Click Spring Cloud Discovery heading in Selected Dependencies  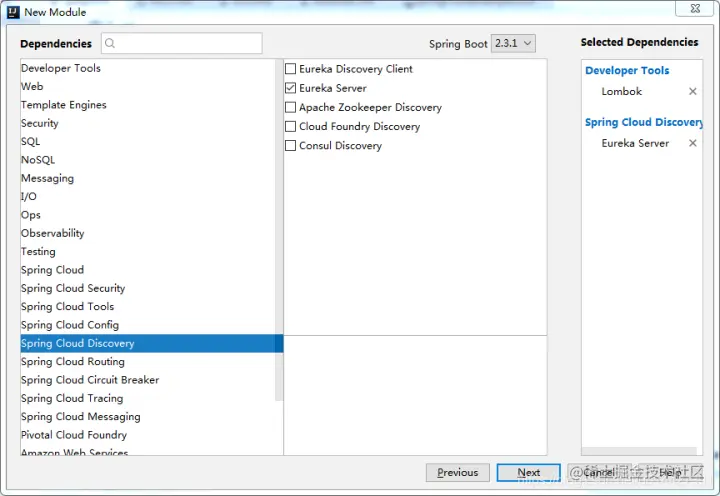(643, 122)
